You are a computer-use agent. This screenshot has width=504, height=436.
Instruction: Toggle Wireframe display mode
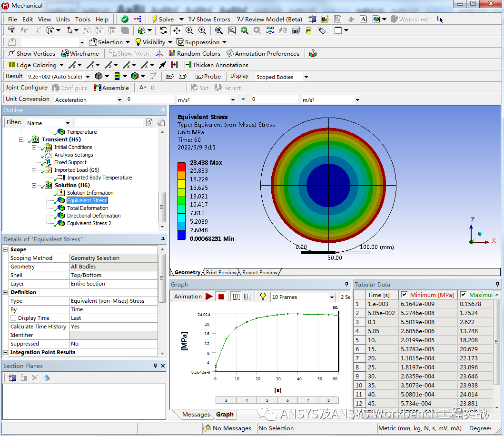pos(80,53)
